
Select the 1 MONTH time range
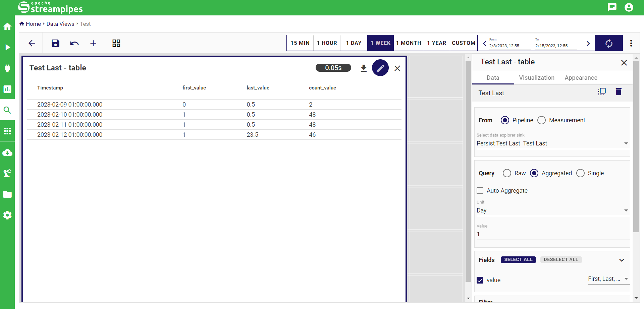(x=409, y=43)
